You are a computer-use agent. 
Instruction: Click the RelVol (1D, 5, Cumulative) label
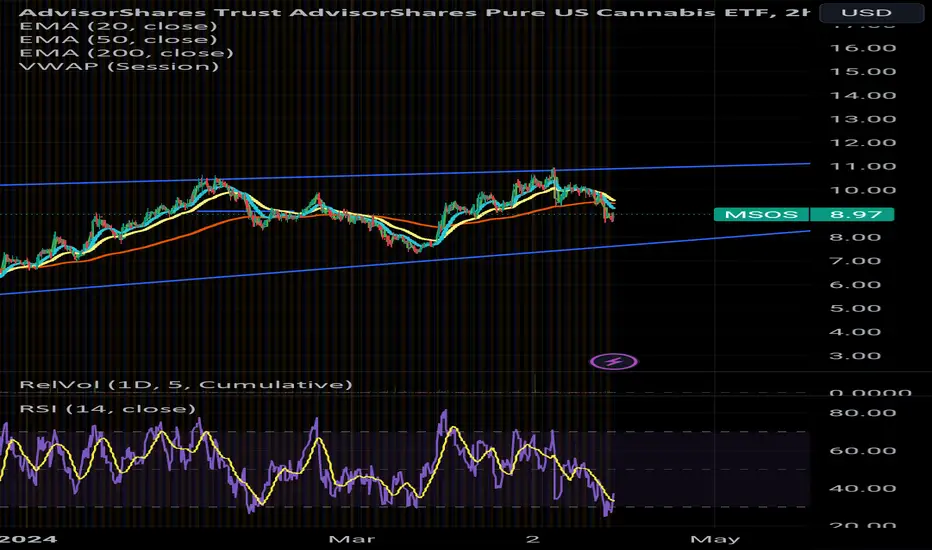185,385
